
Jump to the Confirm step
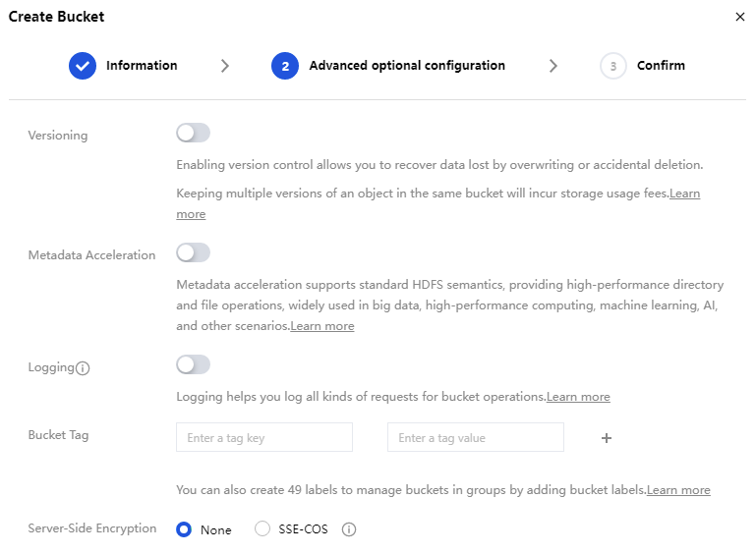[661, 66]
